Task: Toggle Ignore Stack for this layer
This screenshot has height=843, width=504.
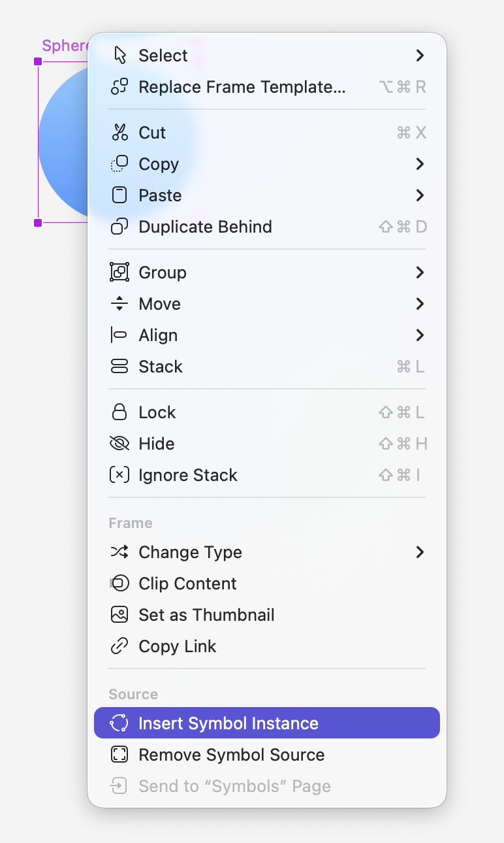Action: click(x=187, y=475)
